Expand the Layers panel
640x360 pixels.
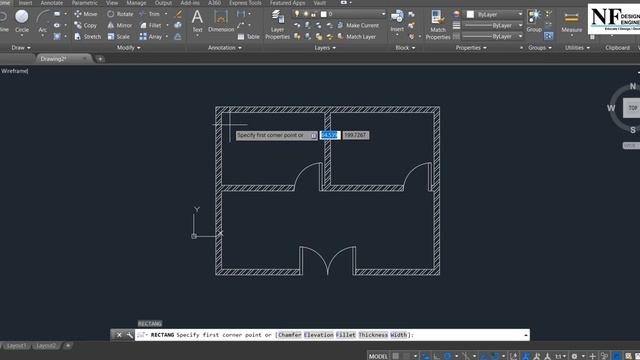tap(325, 48)
